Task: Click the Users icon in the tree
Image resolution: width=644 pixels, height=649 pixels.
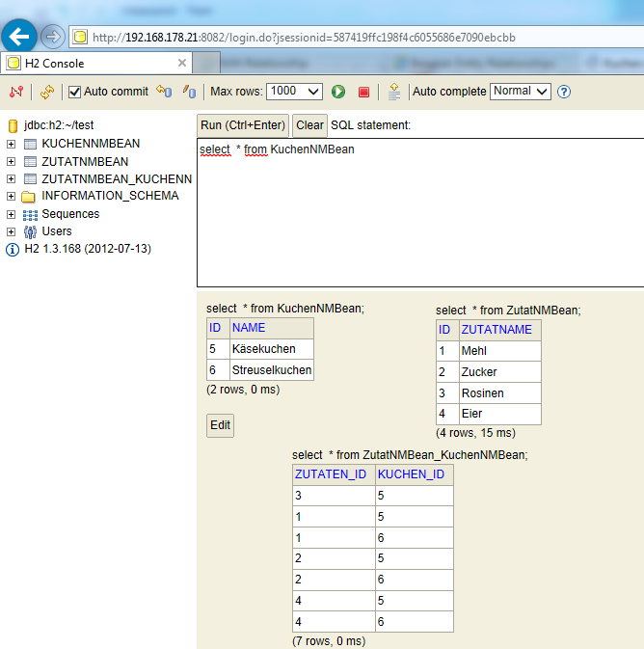Action: [30, 232]
